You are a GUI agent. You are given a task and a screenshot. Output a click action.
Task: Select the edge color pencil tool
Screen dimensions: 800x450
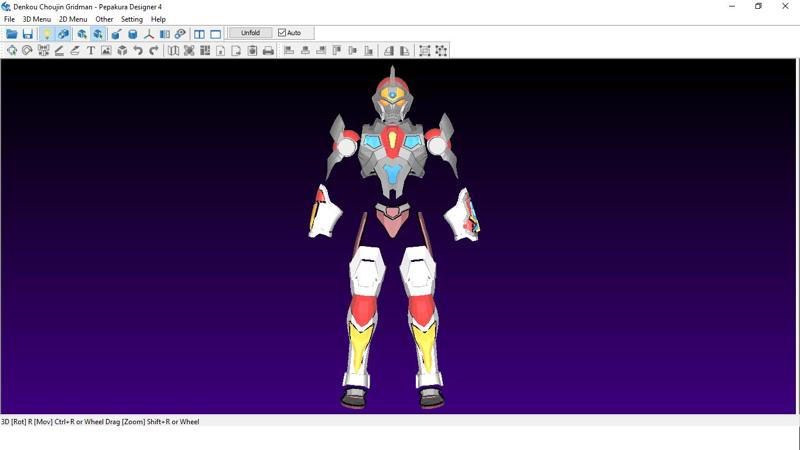[75, 50]
